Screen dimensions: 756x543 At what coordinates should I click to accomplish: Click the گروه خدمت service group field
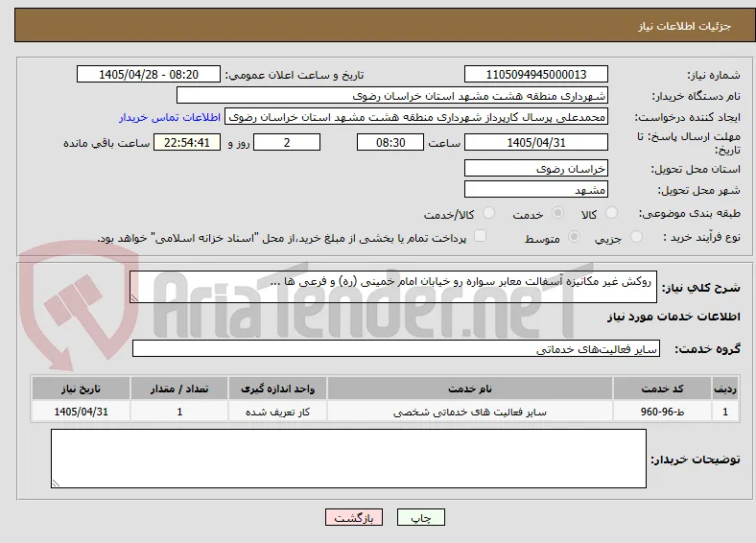396,348
